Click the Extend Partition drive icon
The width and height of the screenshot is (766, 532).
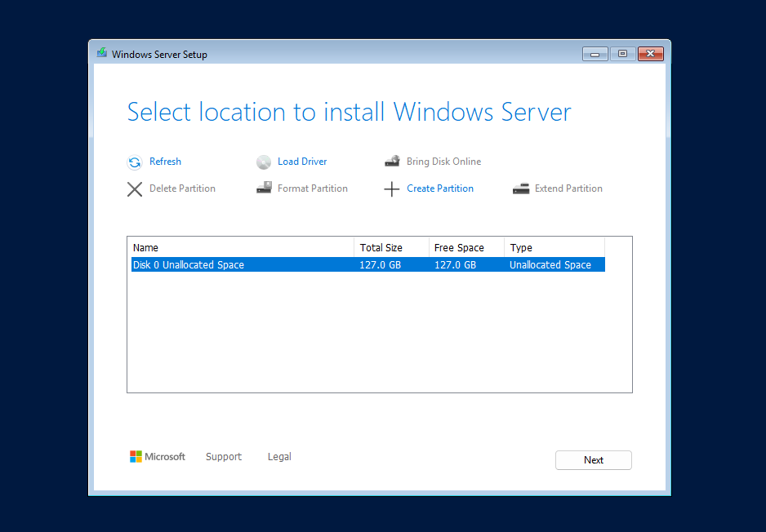[521, 188]
